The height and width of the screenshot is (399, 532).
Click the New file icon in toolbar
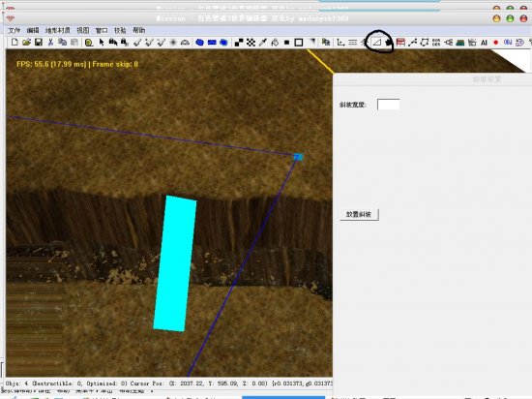[15, 42]
